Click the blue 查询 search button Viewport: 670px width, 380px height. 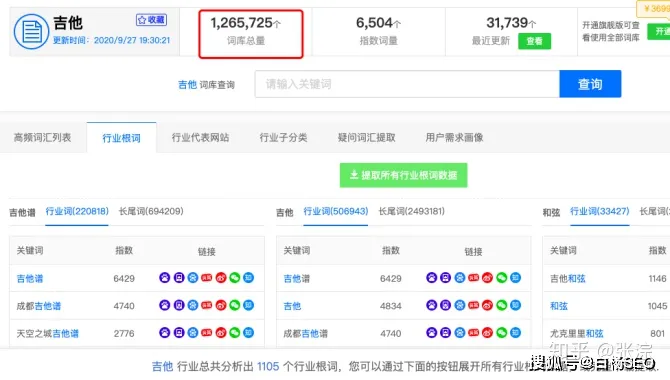click(590, 84)
